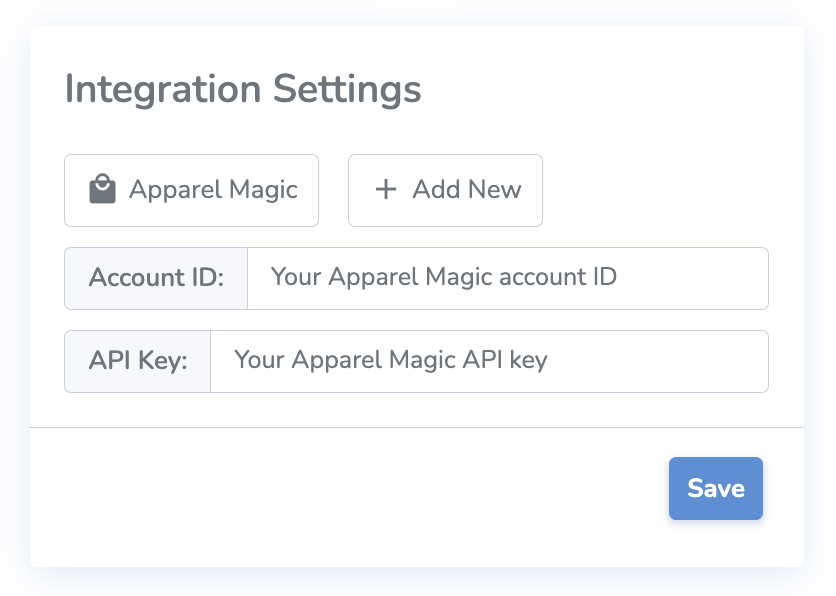Choose the Apparel Magic bag icon tab
This screenshot has width=836, height=596.
point(102,190)
